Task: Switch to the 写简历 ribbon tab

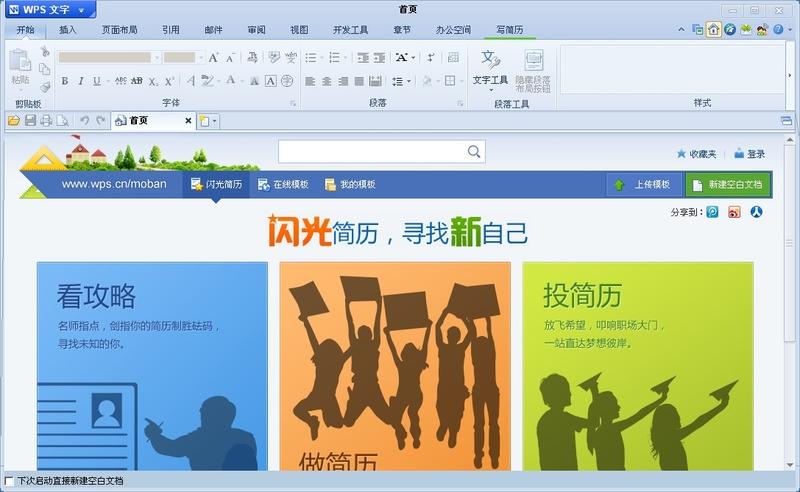Action: point(510,30)
